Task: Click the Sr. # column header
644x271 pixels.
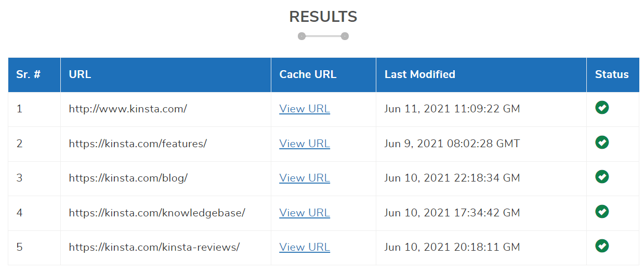Action: (29, 74)
